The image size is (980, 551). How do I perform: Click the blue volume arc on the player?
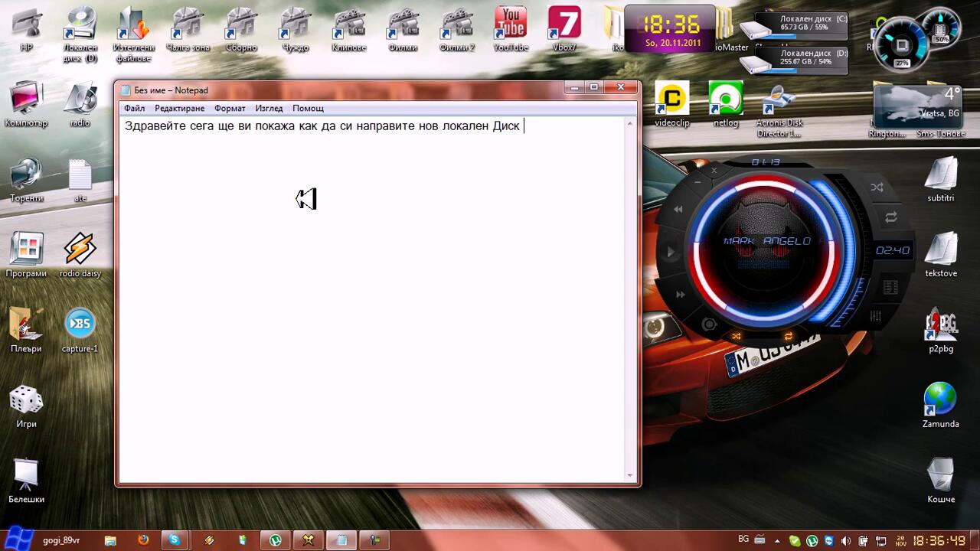pos(841,230)
